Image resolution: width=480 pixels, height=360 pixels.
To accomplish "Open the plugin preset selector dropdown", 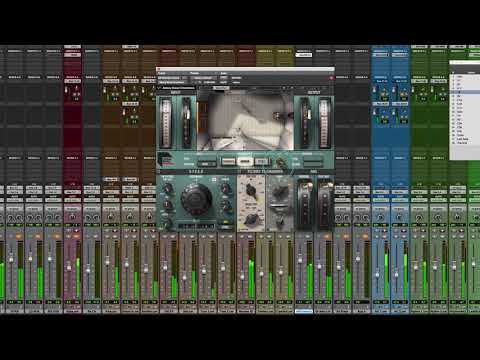I will coord(203,78).
